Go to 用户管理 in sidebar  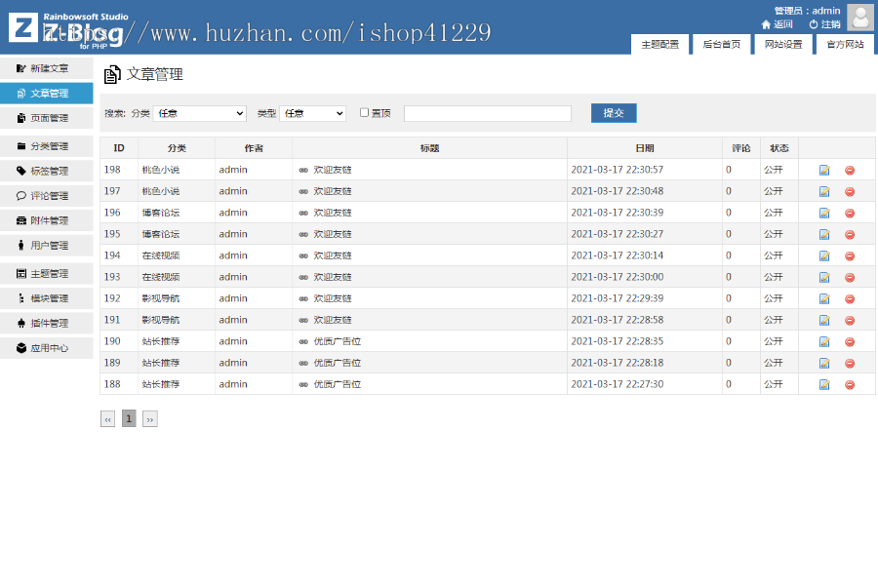(x=47, y=245)
